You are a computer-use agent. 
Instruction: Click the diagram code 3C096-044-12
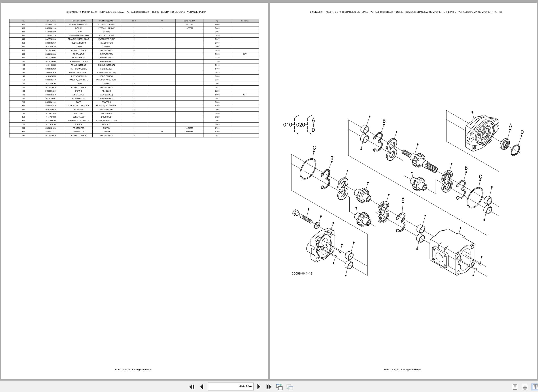(302, 274)
